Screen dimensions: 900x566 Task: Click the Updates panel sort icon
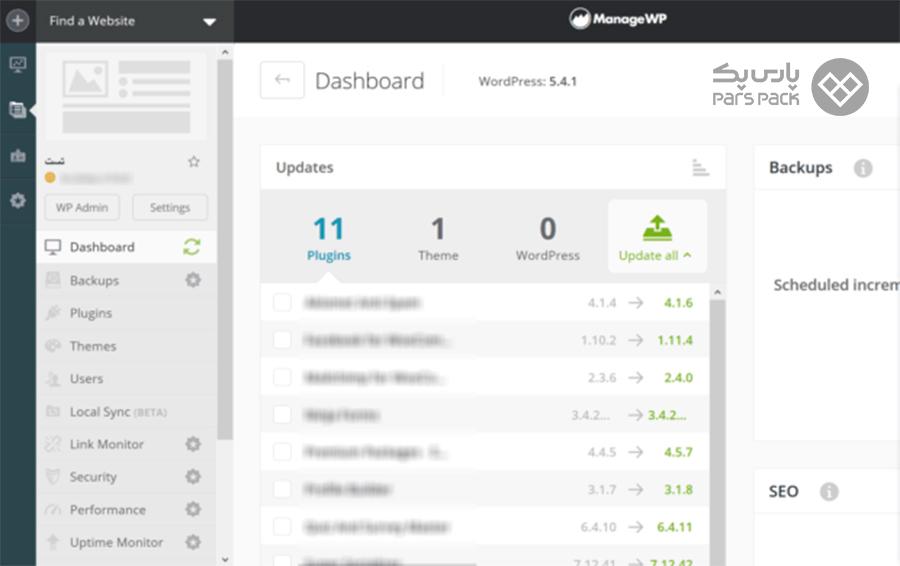point(700,167)
